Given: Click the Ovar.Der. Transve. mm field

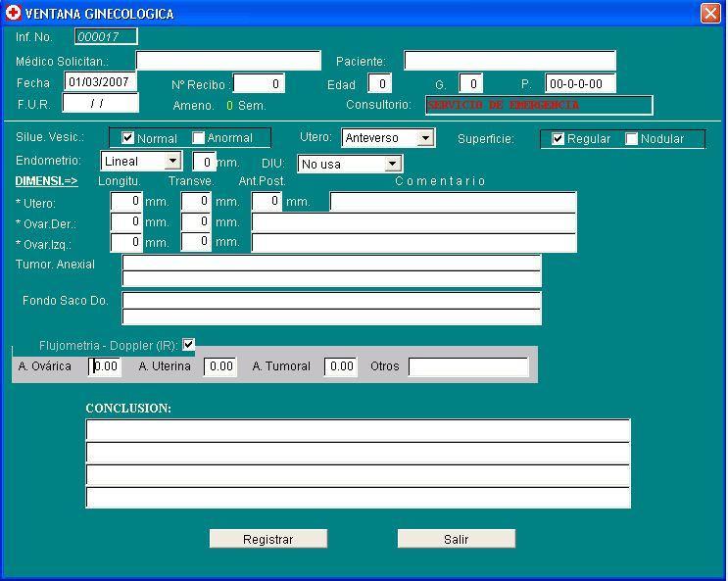Looking at the screenshot, I should [x=196, y=222].
